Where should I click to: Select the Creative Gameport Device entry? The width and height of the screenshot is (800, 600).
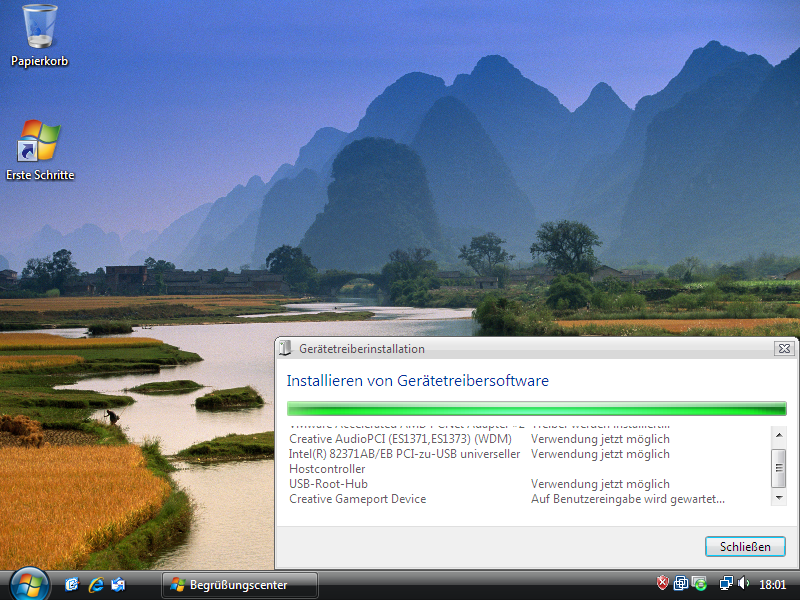pyautogui.click(x=357, y=499)
